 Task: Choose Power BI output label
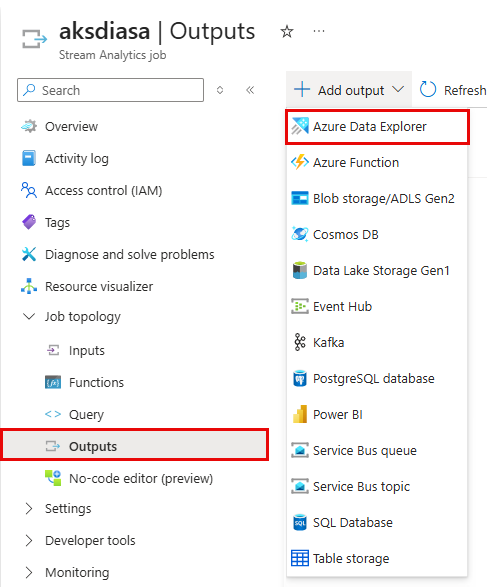338,414
